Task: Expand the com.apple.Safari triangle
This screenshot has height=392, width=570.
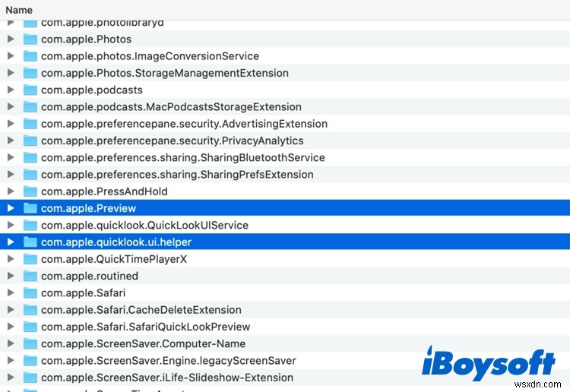Action: pos(11,292)
